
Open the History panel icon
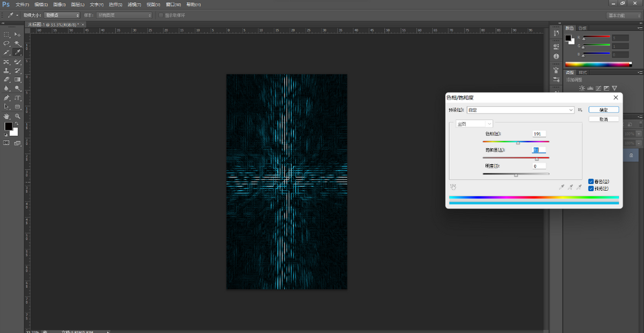[x=556, y=34]
